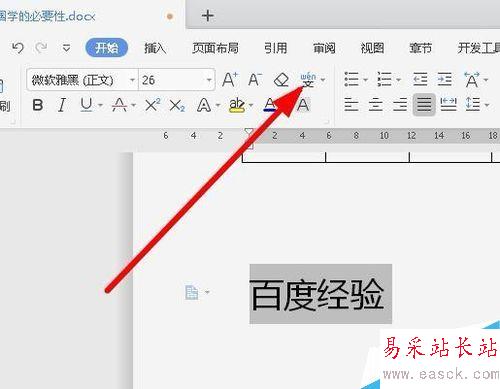Switch to the 引用 tab
The width and height of the screenshot is (500, 389).
(x=276, y=48)
